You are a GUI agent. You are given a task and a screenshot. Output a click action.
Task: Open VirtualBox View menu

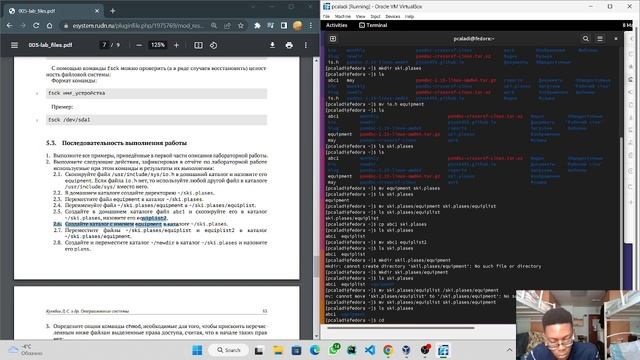pyautogui.click(x=360, y=16)
